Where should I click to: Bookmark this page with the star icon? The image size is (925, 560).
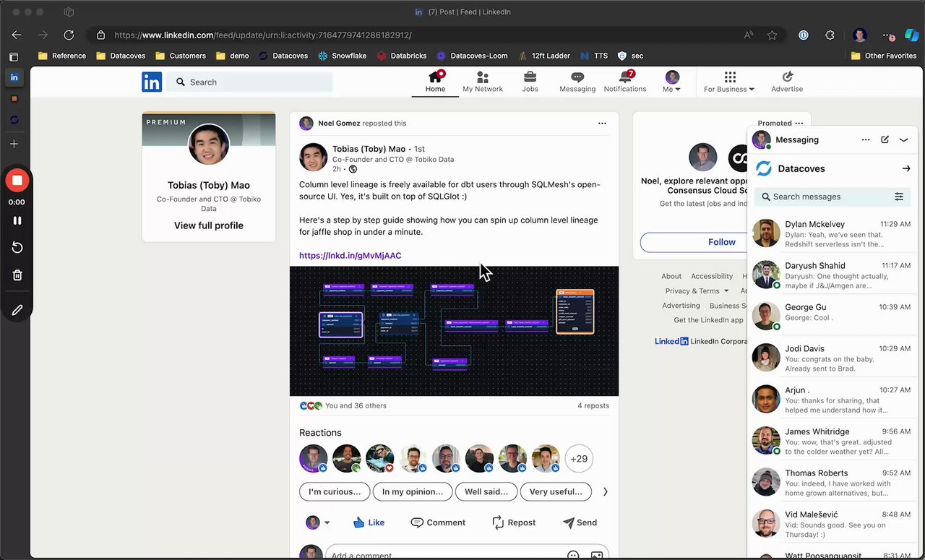pyautogui.click(x=772, y=35)
